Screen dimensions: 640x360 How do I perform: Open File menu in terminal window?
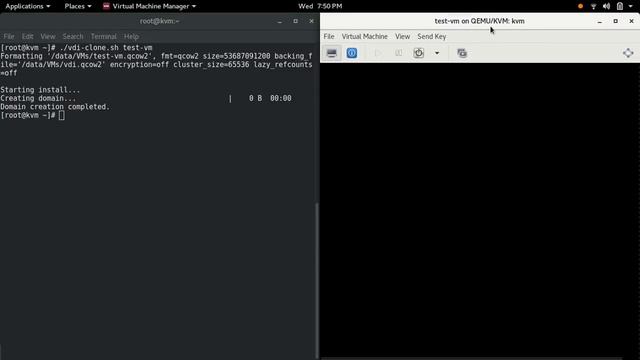click(x=9, y=36)
